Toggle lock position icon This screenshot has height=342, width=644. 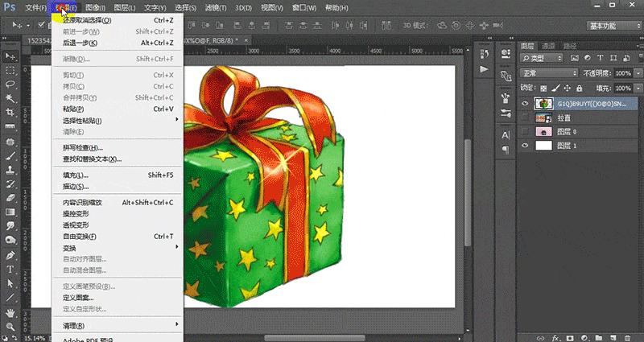pyautogui.click(x=568, y=89)
